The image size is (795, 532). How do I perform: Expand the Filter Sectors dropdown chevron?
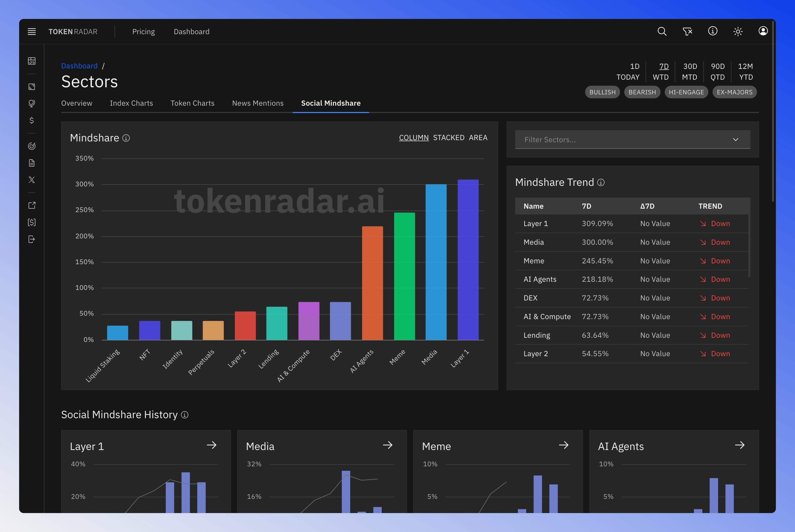(735, 140)
